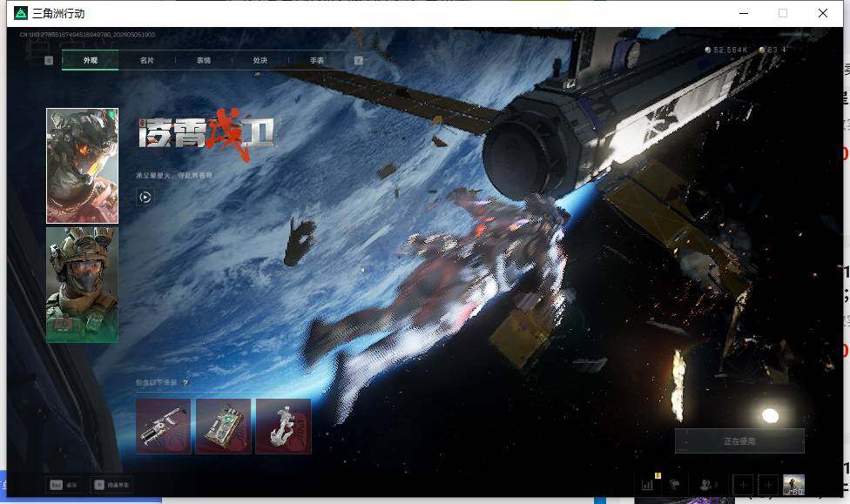Image resolution: width=850 pixels, height=504 pixels.
Task: View the circuit board card bundle item
Action: (223, 426)
